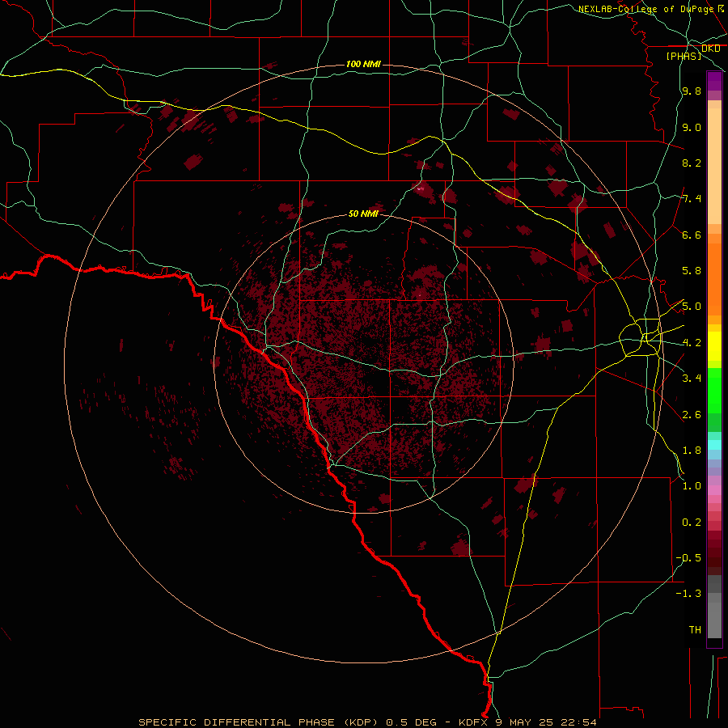Click the 9.0 color scale value
The width and height of the screenshot is (728, 728).
[x=692, y=127]
